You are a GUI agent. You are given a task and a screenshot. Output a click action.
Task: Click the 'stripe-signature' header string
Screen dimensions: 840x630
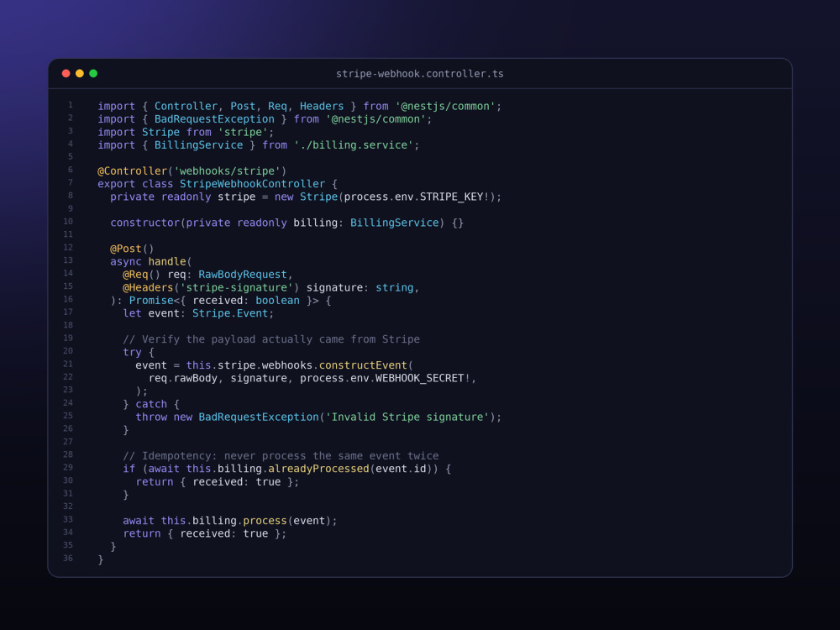[236, 287]
